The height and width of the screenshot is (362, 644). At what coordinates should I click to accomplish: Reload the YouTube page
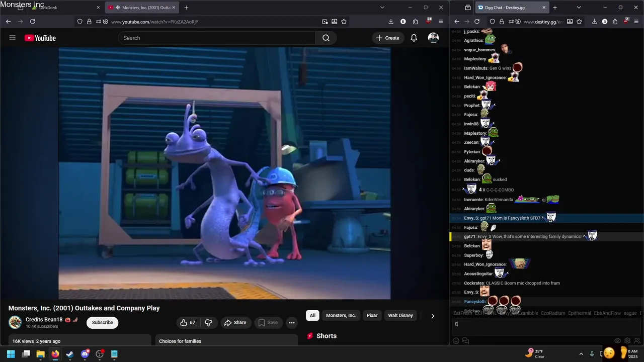point(33,22)
